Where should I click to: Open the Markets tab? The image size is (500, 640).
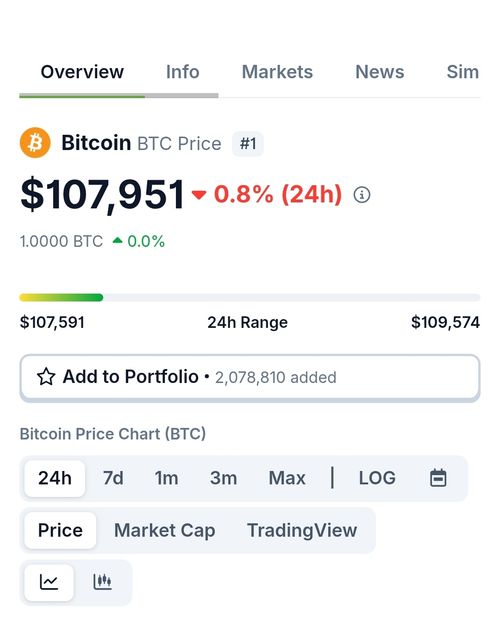(277, 72)
